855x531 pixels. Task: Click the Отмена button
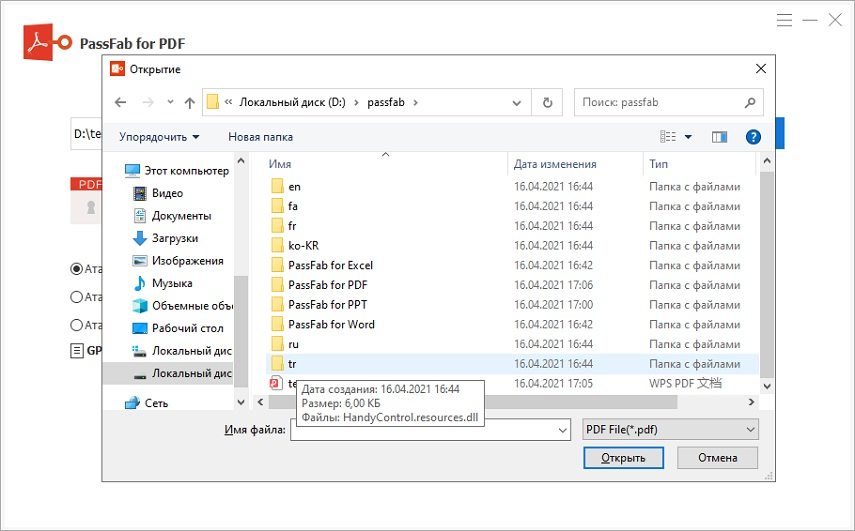click(718, 458)
